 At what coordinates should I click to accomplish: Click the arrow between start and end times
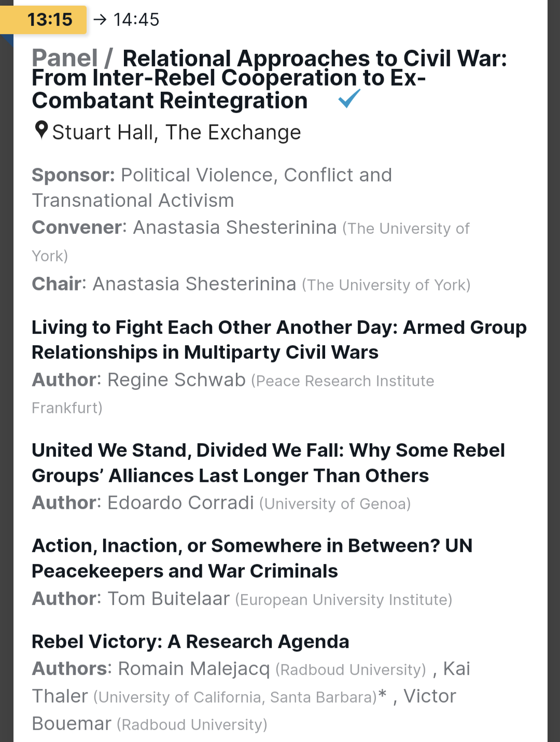coord(100,20)
